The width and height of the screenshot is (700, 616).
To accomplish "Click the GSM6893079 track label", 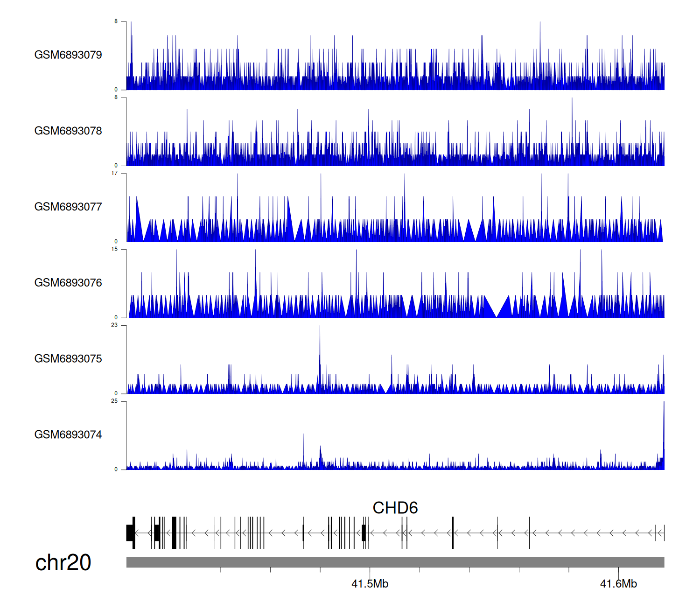I will (68, 55).
